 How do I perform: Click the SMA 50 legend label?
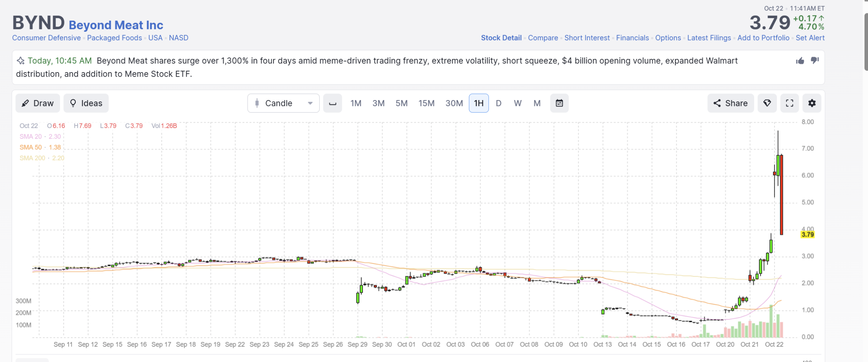pyautogui.click(x=30, y=147)
